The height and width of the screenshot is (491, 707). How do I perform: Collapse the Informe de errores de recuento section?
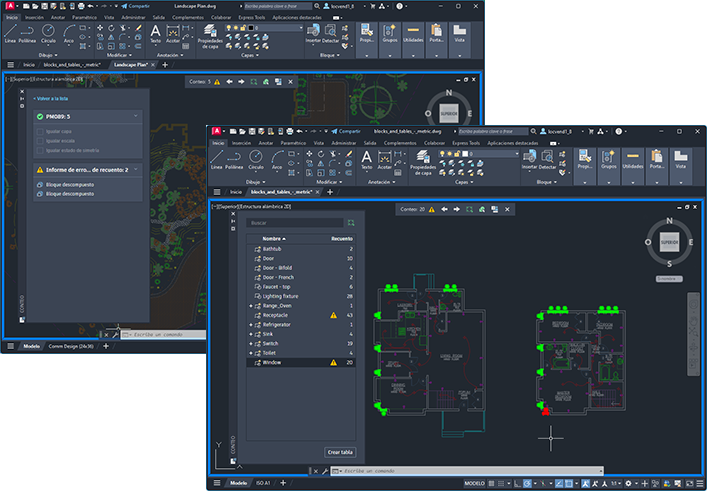point(136,170)
